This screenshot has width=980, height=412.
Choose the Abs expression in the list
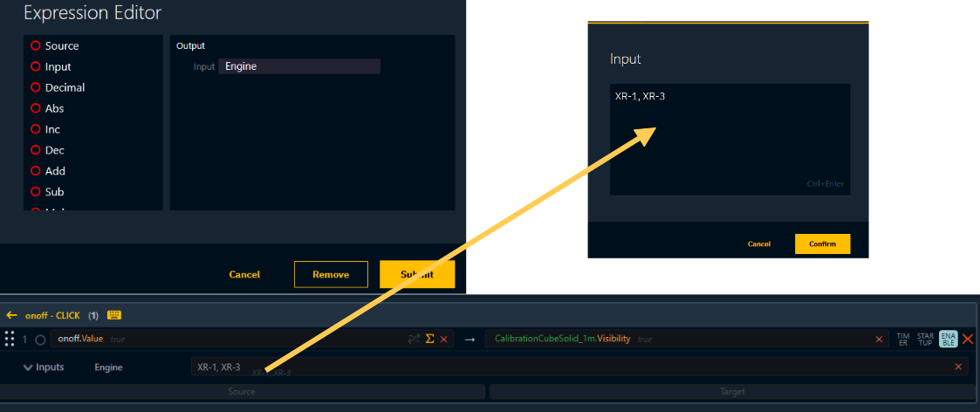(x=36, y=109)
